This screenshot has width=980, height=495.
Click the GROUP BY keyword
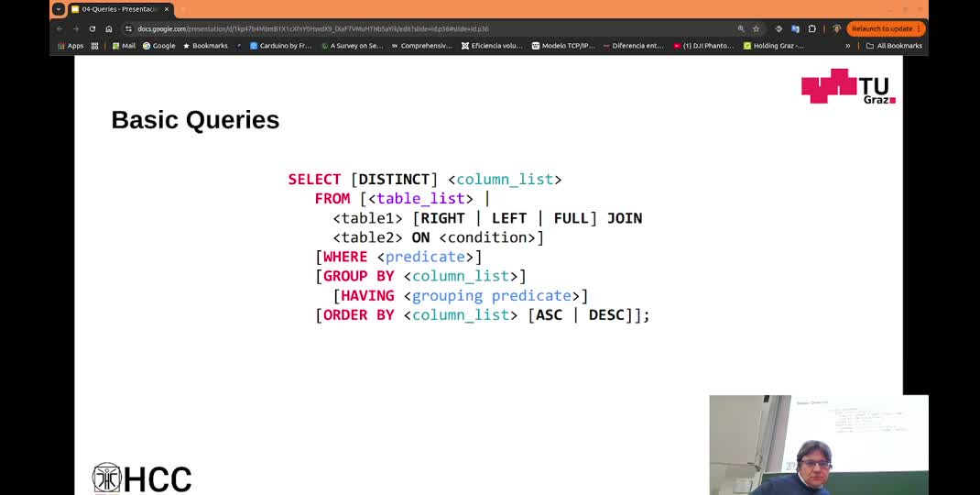359,277
